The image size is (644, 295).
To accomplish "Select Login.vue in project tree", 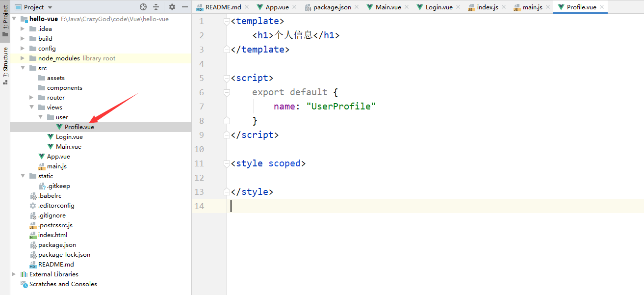I will point(69,137).
